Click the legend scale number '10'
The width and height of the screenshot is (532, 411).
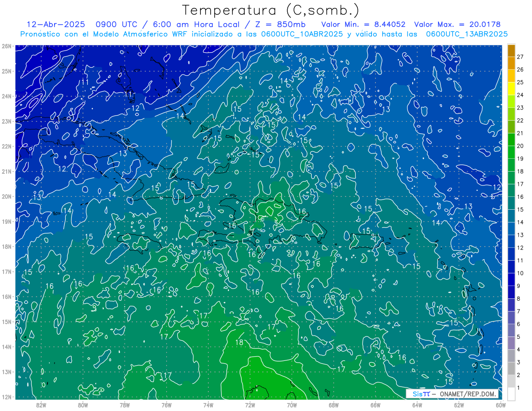click(521, 273)
